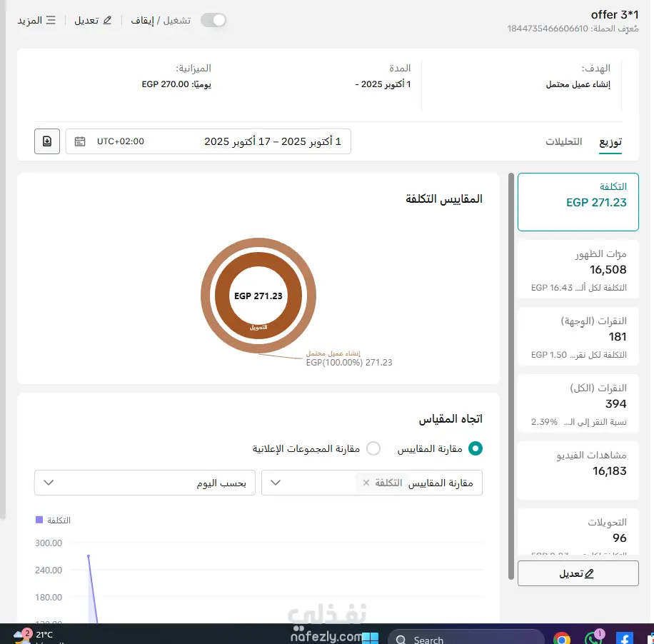Select the النقرات (الكل) 394 card
This screenshot has width=654, height=644.
pyautogui.click(x=578, y=403)
